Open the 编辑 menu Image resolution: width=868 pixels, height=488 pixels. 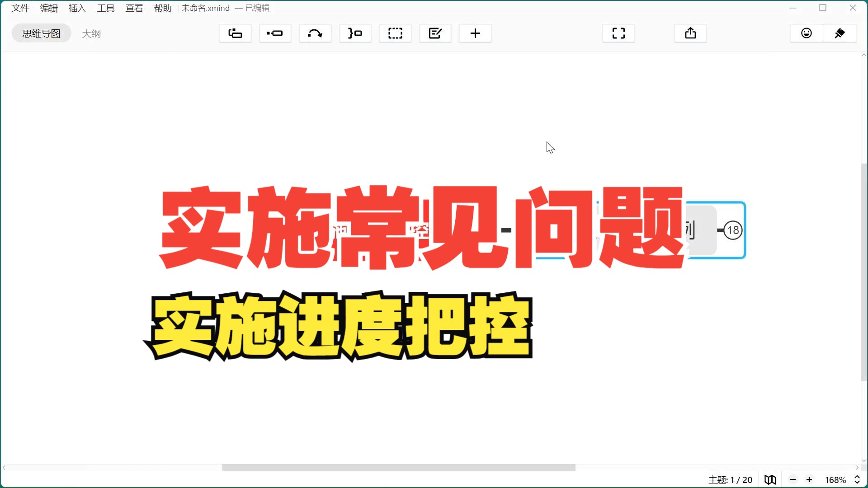[49, 8]
